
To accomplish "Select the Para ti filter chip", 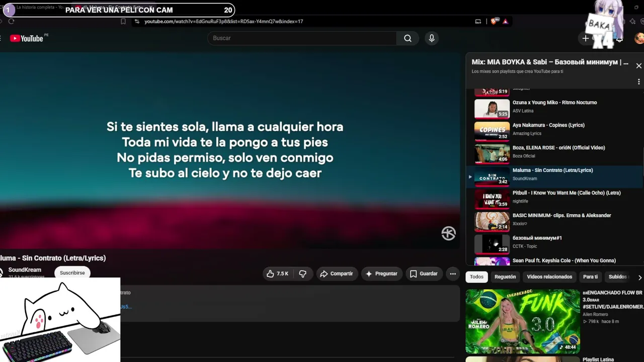I will (590, 277).
